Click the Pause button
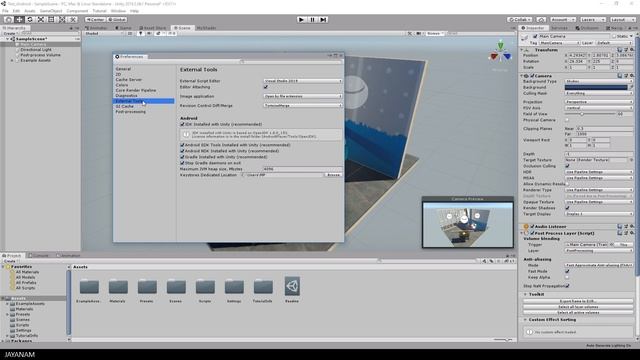 [x=312, y=19]
